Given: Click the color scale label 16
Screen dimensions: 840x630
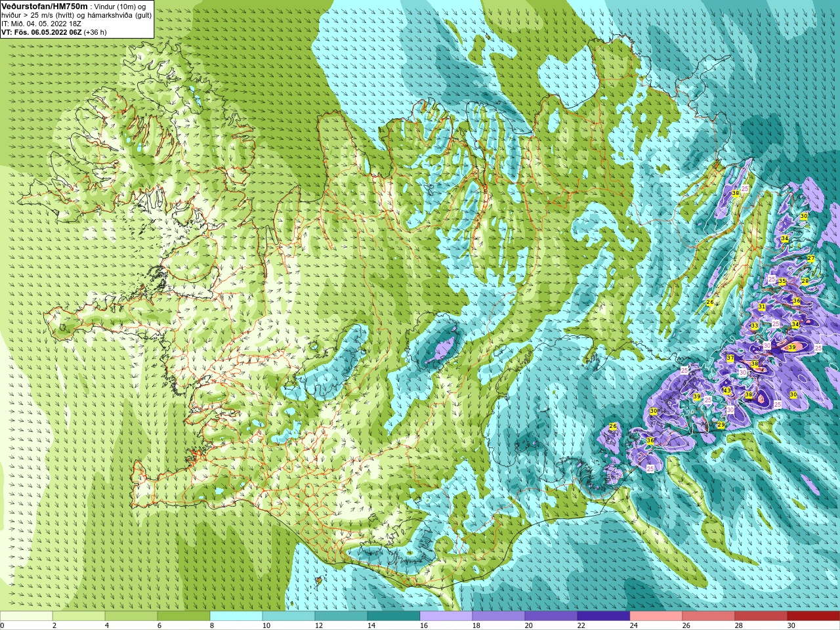Looking at the screenshot, I should (424, 625).
